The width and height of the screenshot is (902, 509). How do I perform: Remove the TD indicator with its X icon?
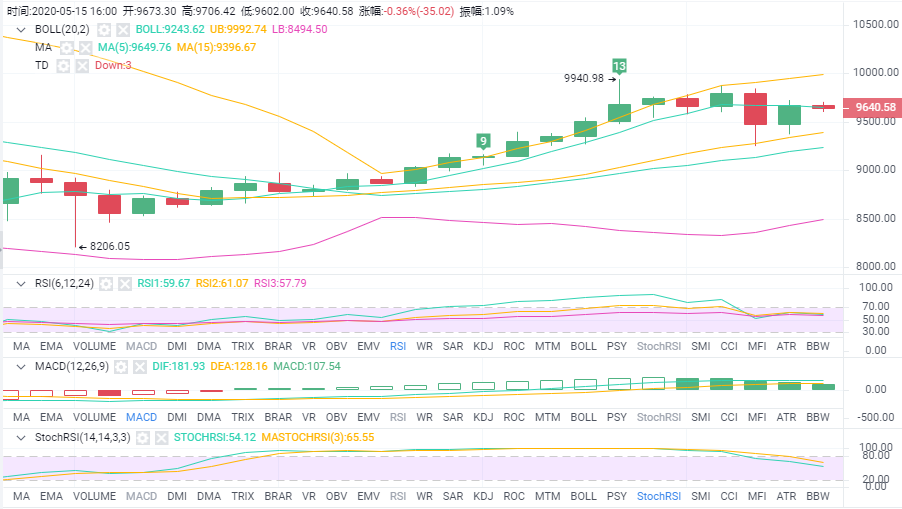(x=84, y=65)
